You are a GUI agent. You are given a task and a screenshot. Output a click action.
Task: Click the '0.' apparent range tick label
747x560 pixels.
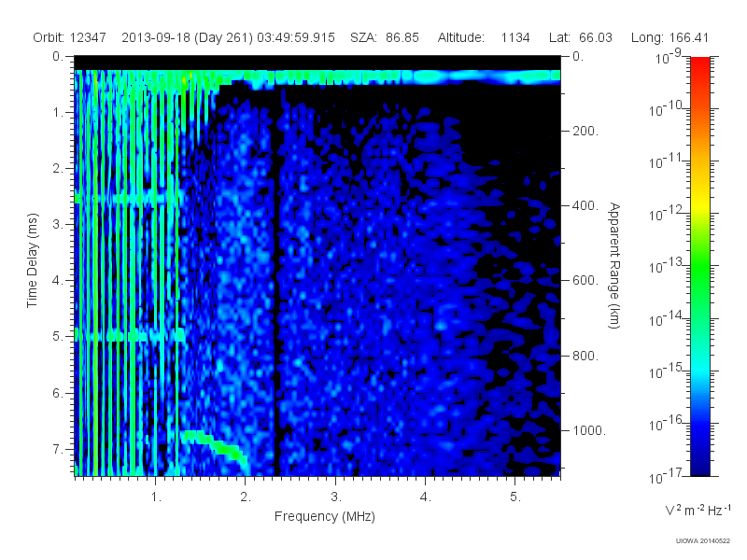coord(578,56)
